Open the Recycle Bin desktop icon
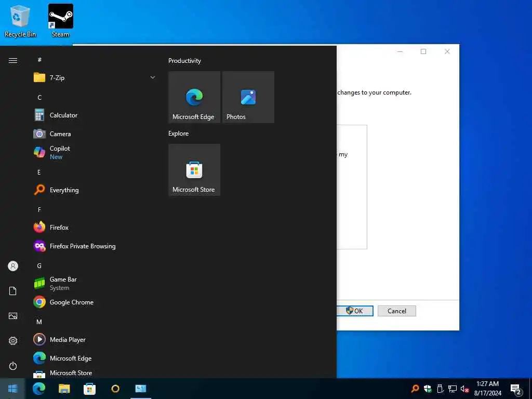The image size is (532, 399). (x=20, y=21)
